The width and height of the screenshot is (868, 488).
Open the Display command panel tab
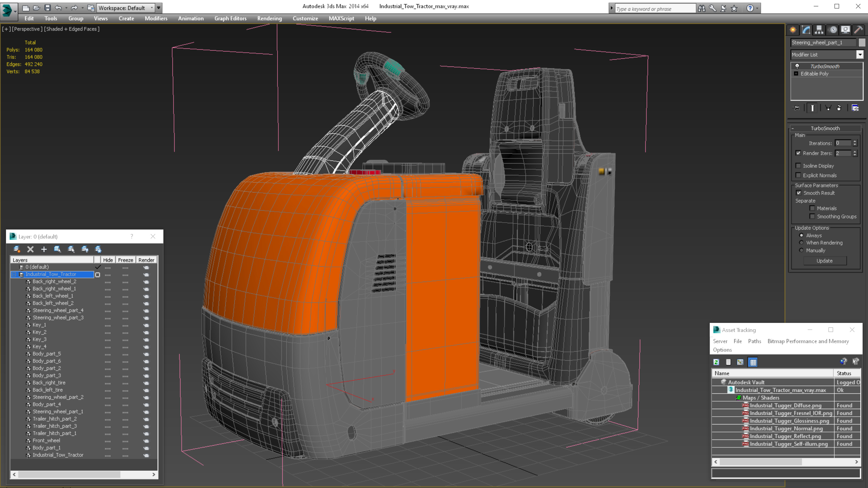[x=845, y=30]
